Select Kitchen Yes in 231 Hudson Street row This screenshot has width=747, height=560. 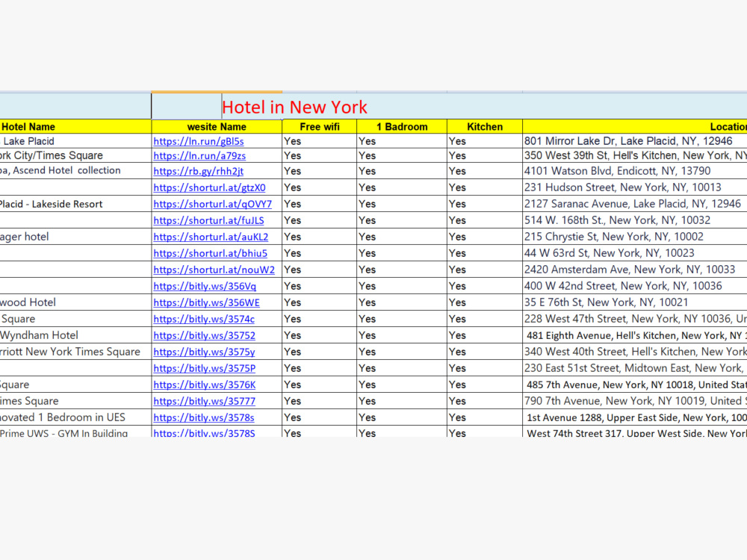[x=485, y=187]
